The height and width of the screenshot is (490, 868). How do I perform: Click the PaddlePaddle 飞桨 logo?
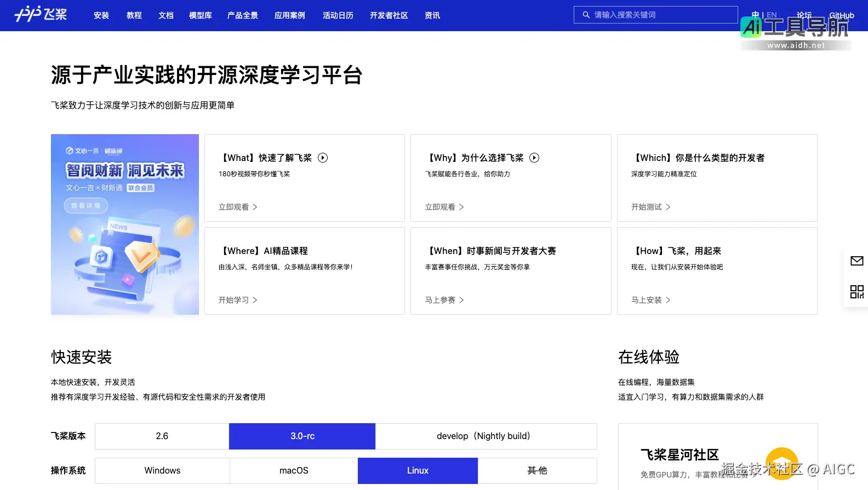pos(41,14)
